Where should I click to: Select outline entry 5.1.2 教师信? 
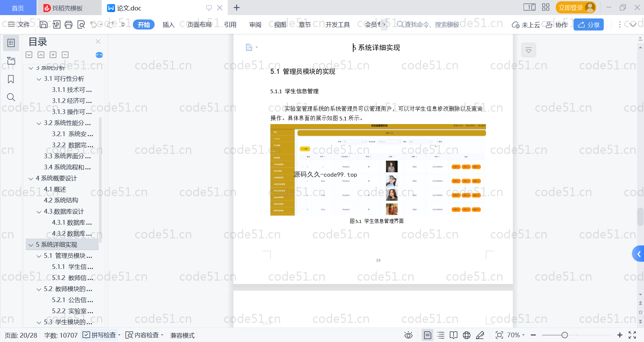pyautogui.click(x=72, y=278)
